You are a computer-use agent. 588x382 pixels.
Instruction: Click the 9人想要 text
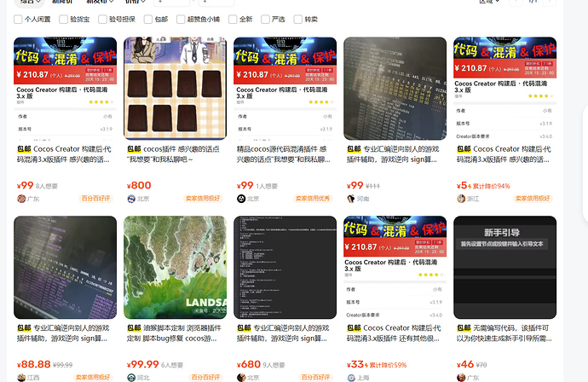(274, 365)
